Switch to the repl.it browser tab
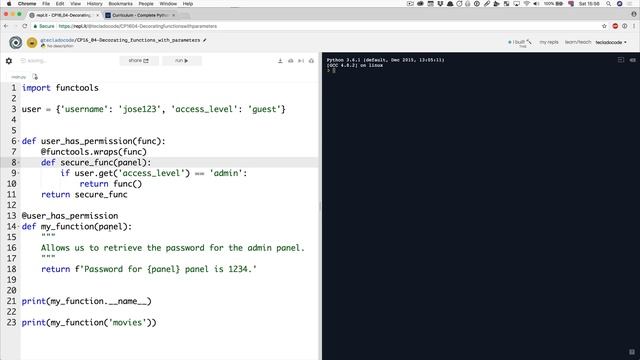 pos(64,15)
